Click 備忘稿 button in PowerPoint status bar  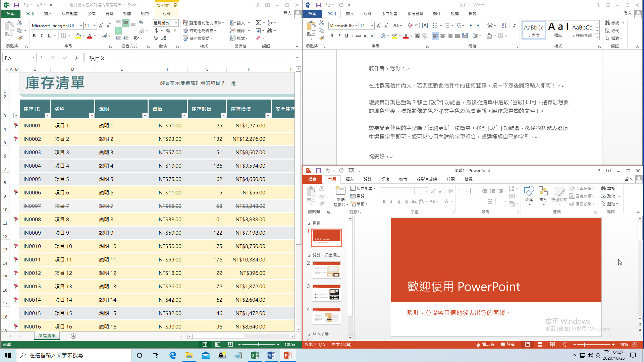[485, 345]
